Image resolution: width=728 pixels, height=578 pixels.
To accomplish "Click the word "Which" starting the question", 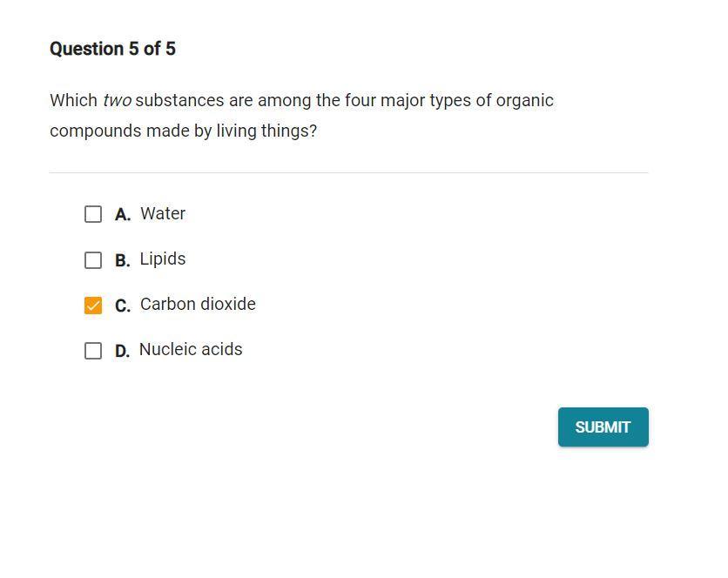I will point(73,101).
